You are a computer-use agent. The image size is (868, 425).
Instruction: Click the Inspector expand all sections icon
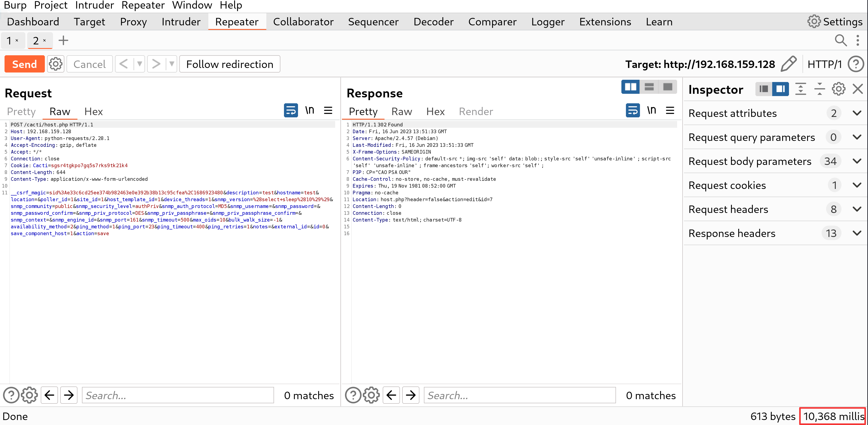point(800,89)
